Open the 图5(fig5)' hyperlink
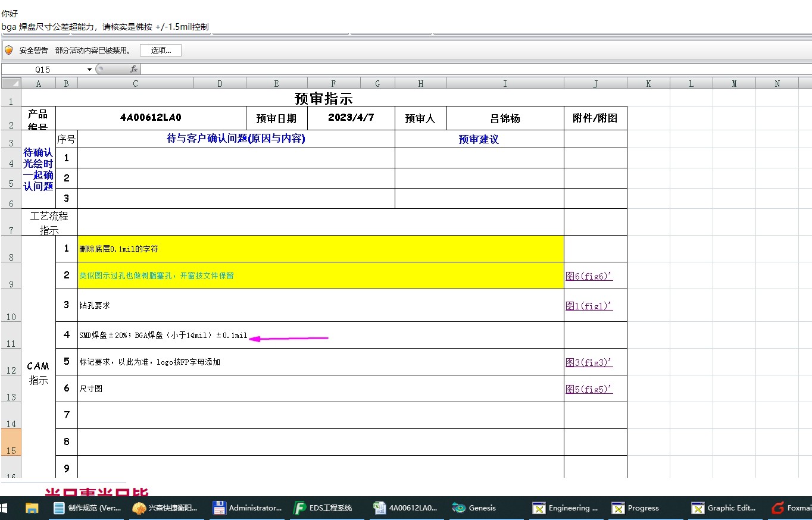 (589, 389)
